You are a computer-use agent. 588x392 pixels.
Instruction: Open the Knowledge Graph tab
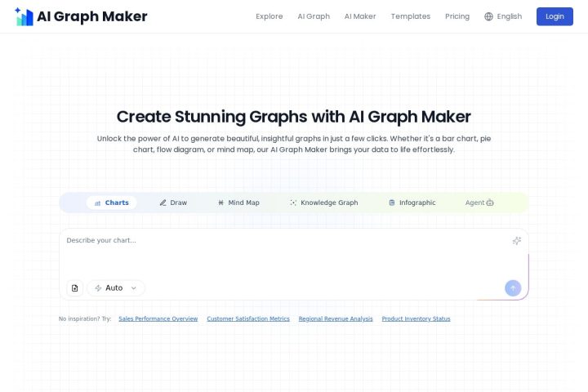click(x=324, y=203)
